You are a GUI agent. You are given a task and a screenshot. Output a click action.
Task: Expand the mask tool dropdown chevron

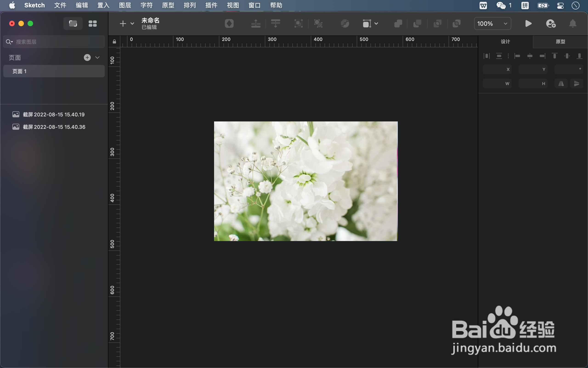pos(376,24)
